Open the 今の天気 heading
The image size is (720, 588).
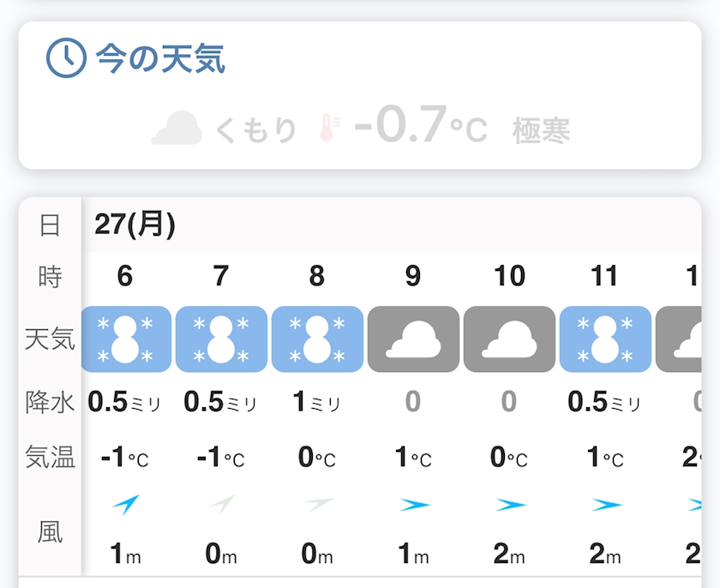point(159,59)
